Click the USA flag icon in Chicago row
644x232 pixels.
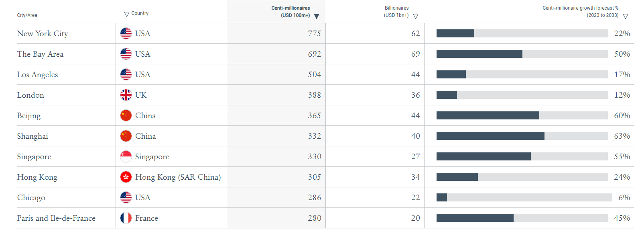pyautogui.click(x=126, y=197)
